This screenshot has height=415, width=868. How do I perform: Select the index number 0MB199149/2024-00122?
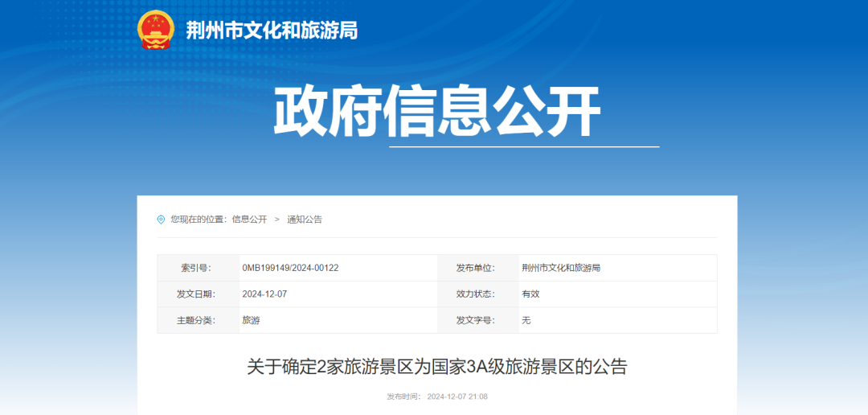click(290, 268)
